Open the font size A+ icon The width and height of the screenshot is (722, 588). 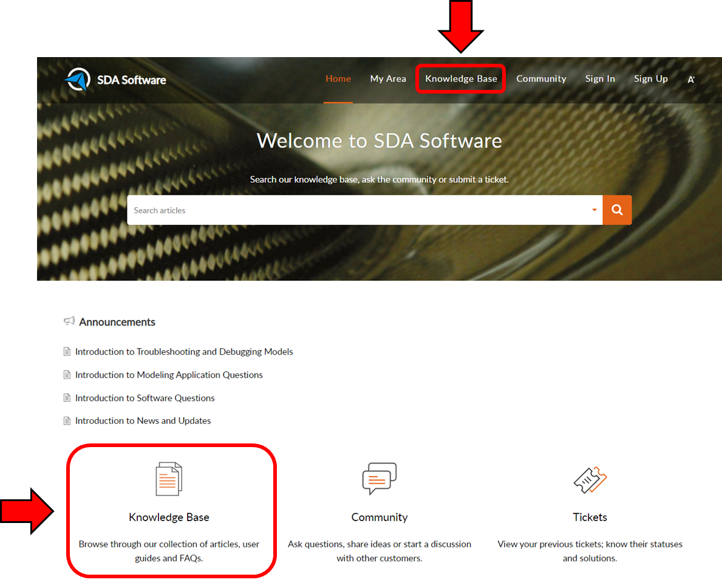click(x=690, y=79)
